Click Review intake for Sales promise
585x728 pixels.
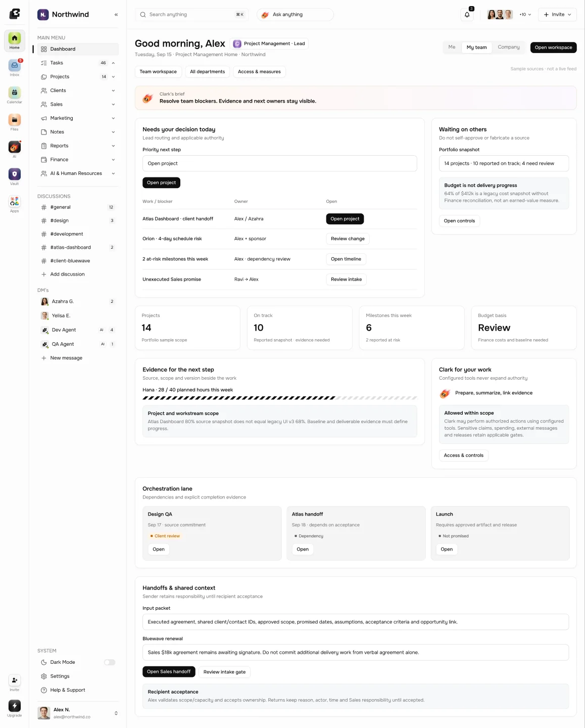click(x=346, y=279)
